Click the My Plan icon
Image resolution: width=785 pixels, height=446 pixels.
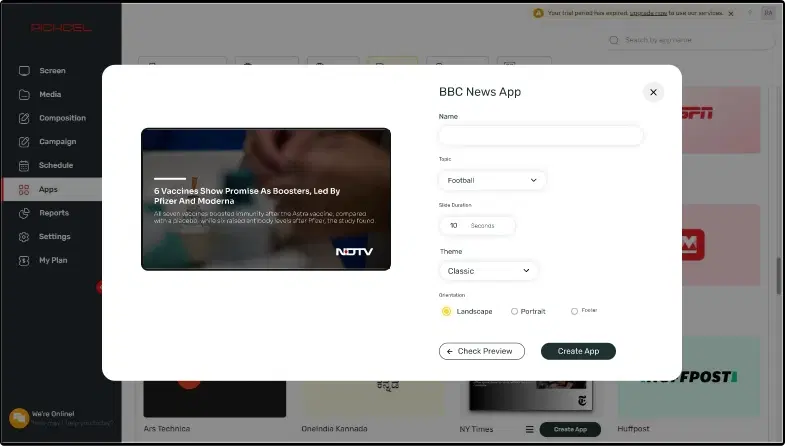(x=24, y=260)
